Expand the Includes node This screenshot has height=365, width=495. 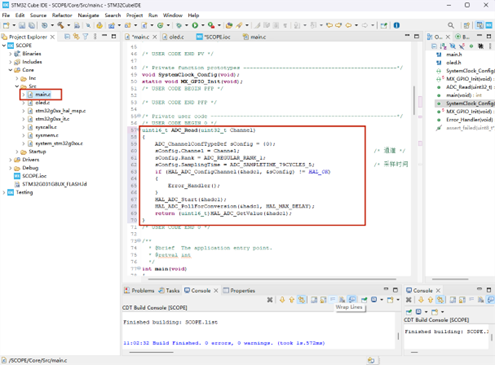click(10, 62)
